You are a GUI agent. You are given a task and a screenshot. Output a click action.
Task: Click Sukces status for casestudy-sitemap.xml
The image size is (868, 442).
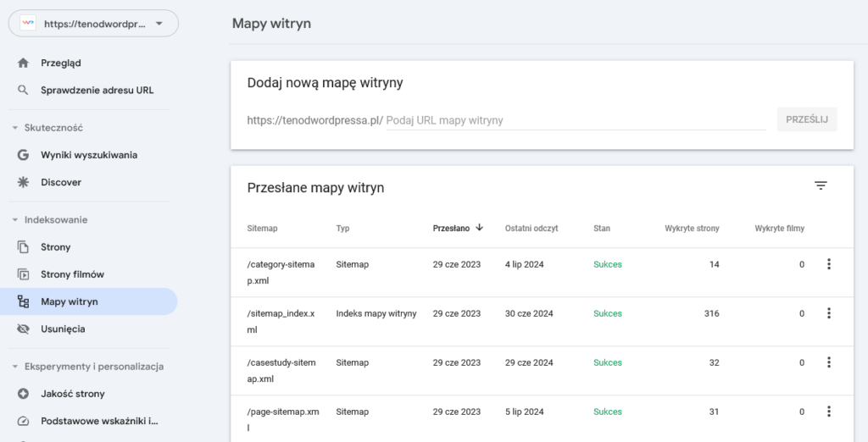click(x=607, y=362)
